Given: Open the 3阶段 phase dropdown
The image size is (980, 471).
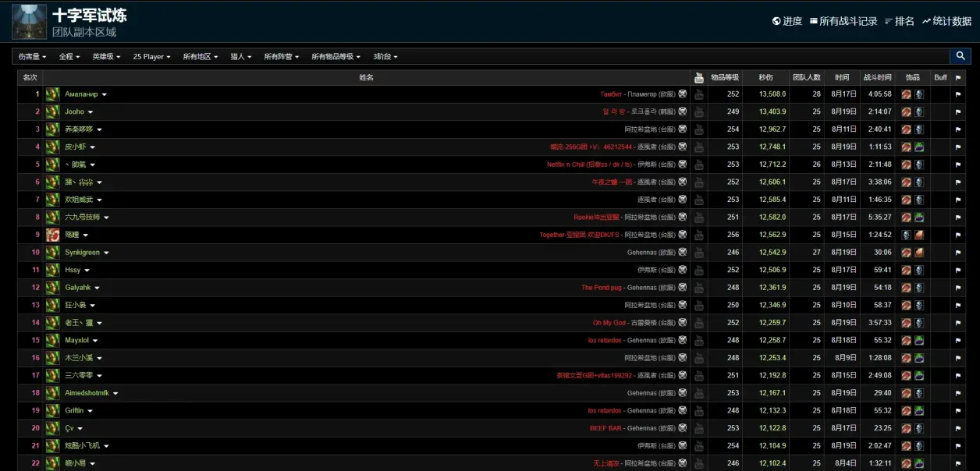Looking at the screenshot, I should click(x=385, y=56).
